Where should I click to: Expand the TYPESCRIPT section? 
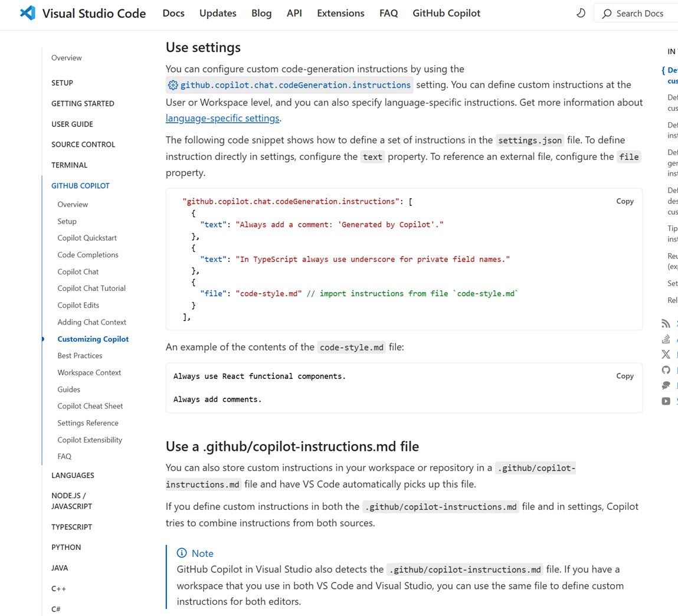[x=71, y=526]
